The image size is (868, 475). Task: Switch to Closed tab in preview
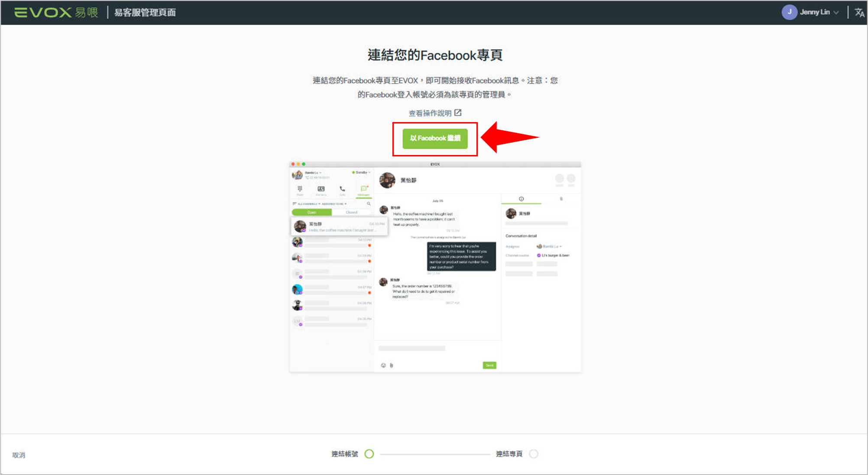[x=351, y=212]
